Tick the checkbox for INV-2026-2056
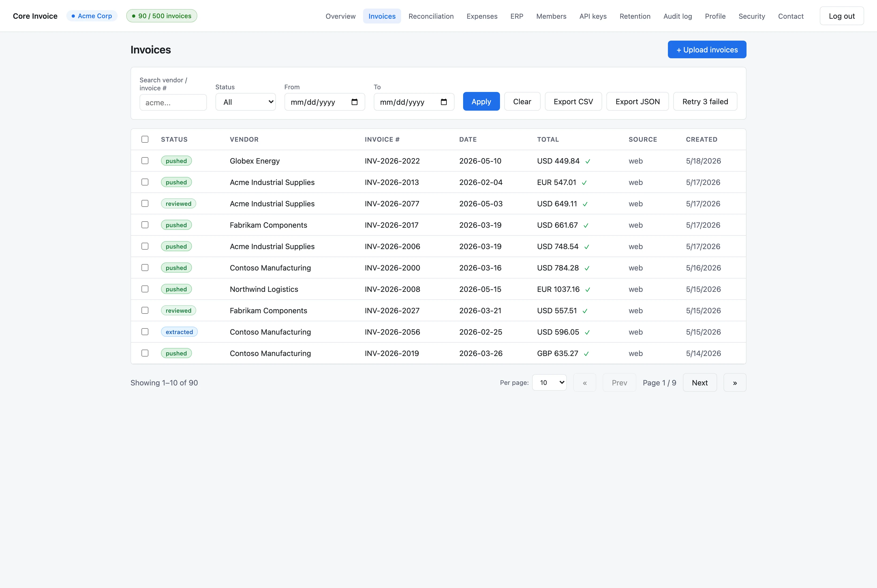Viewport: 877px width, 588px height. (145, 331)
